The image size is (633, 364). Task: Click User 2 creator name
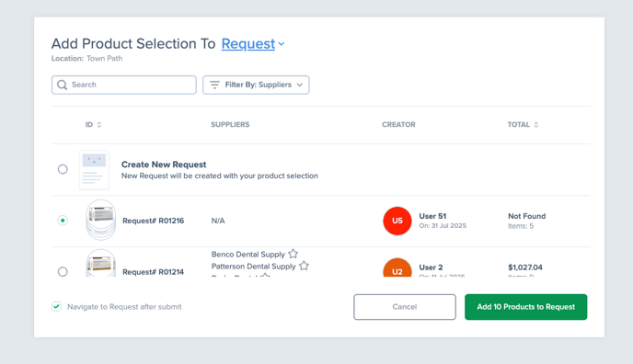[x=431, y=267]
